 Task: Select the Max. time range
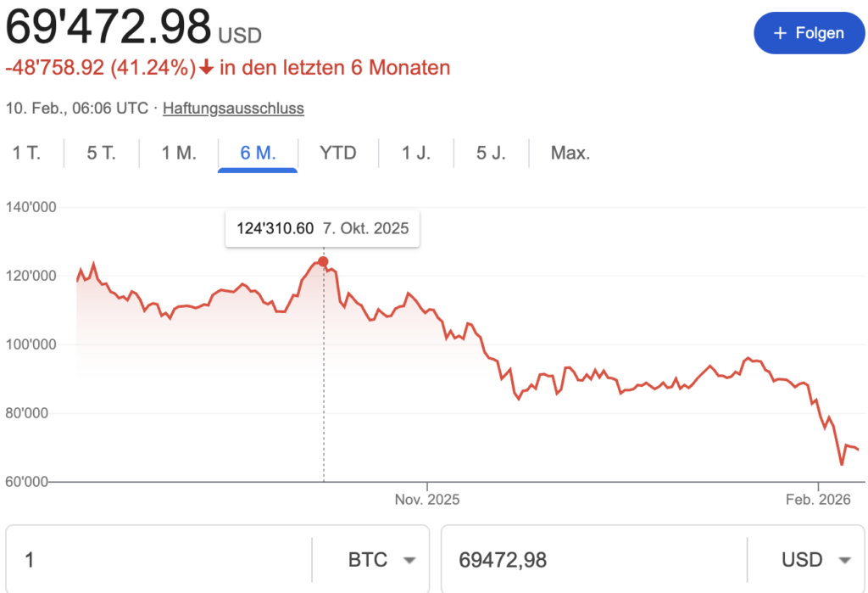[569, 153]
